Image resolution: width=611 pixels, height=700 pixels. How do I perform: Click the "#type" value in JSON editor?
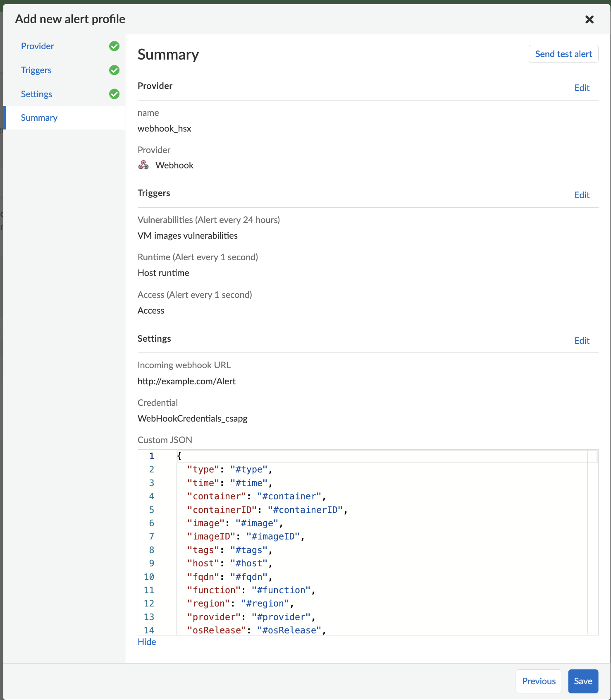point(249,469)
